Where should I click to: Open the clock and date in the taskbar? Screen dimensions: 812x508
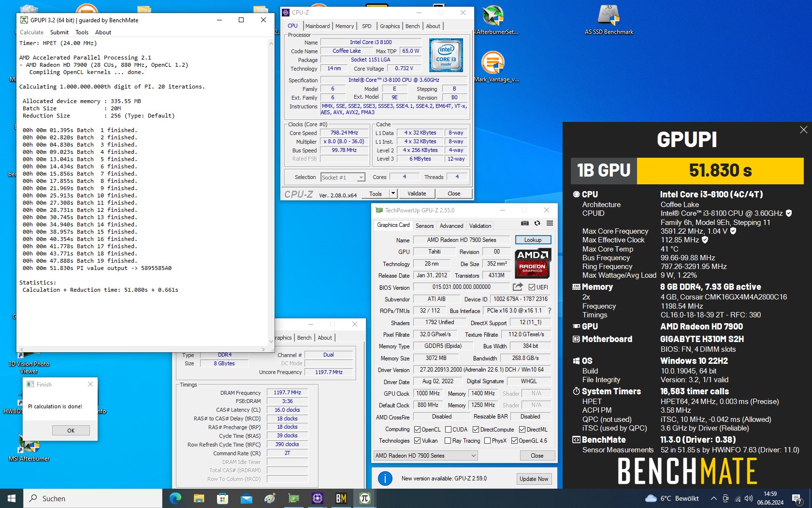point(770,498)
